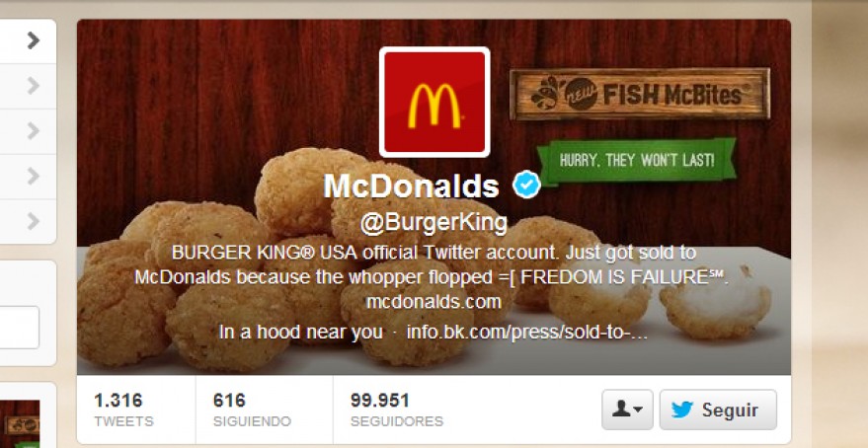Expand the fourth sidebar chevron row
The height and width of the screenshot is (448, 868).
[34, 176]
